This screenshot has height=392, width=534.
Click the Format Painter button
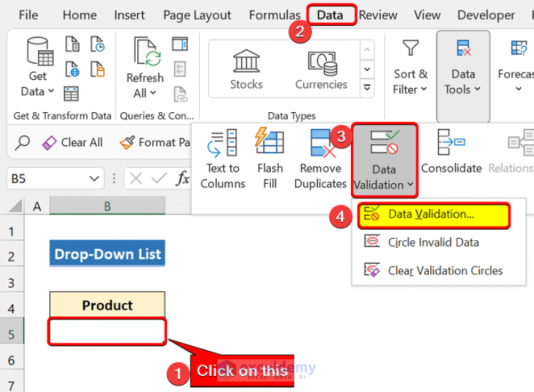click(155, 142)
